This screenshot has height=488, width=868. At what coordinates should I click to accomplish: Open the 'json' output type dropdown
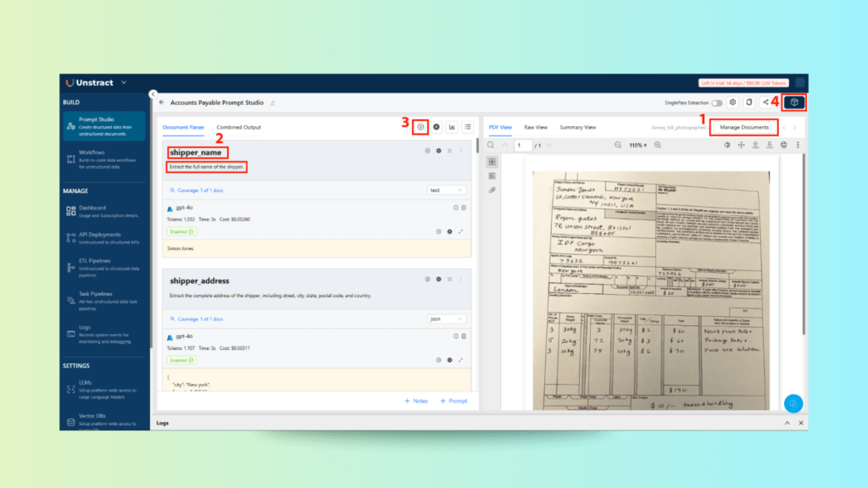[447, 319]
